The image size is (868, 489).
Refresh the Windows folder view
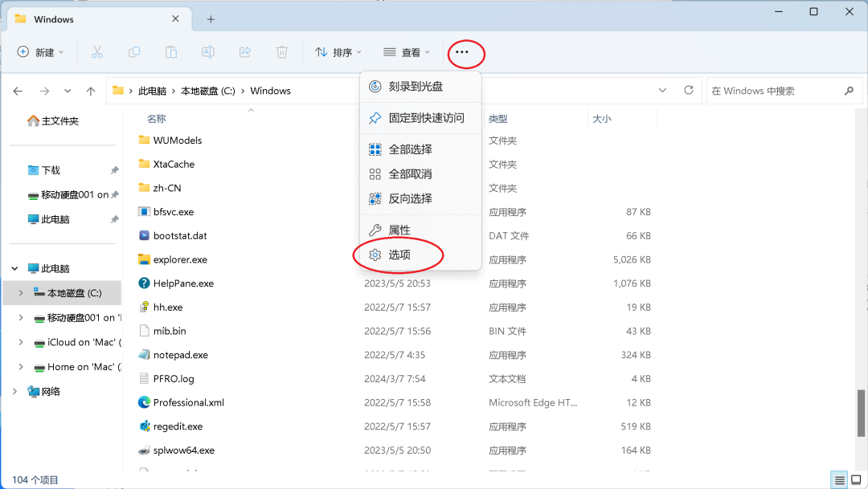[689, 90]
